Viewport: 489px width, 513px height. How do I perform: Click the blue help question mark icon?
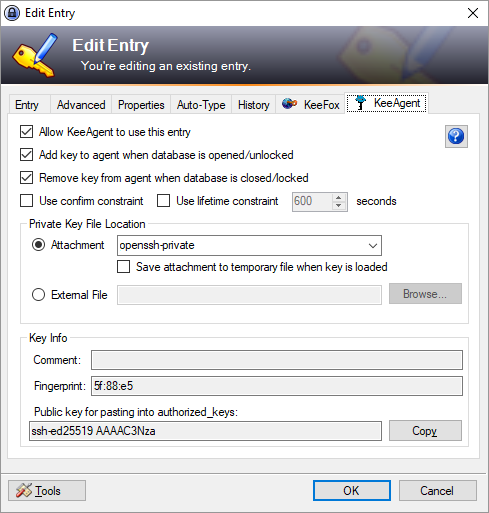click(456, 136)
